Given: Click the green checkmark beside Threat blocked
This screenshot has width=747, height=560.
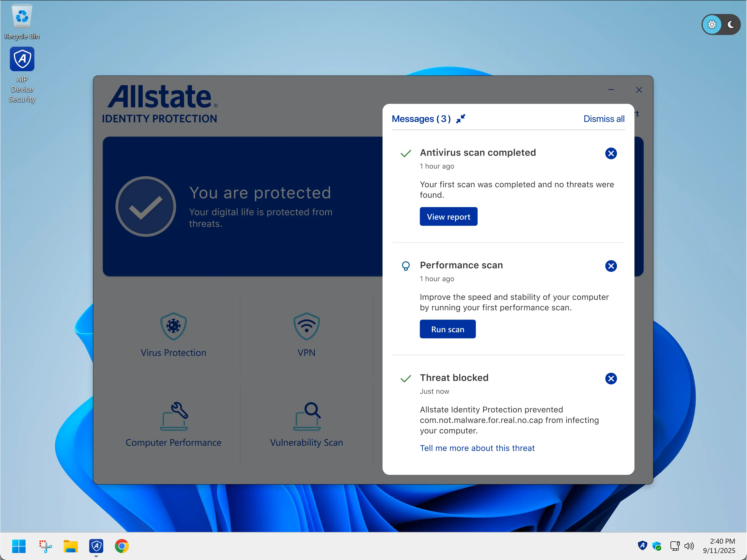Looking at the screenshot, I should (406, 378).
